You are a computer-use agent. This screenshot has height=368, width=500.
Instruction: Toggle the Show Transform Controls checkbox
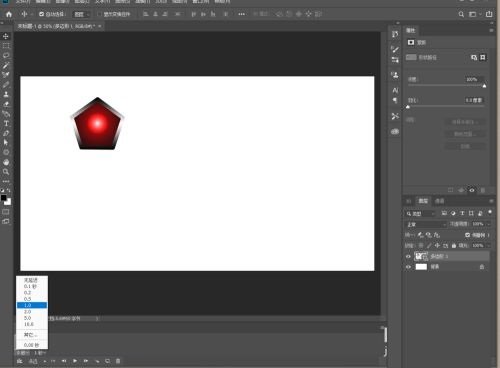pyautogui.click(x=99, y=14)
